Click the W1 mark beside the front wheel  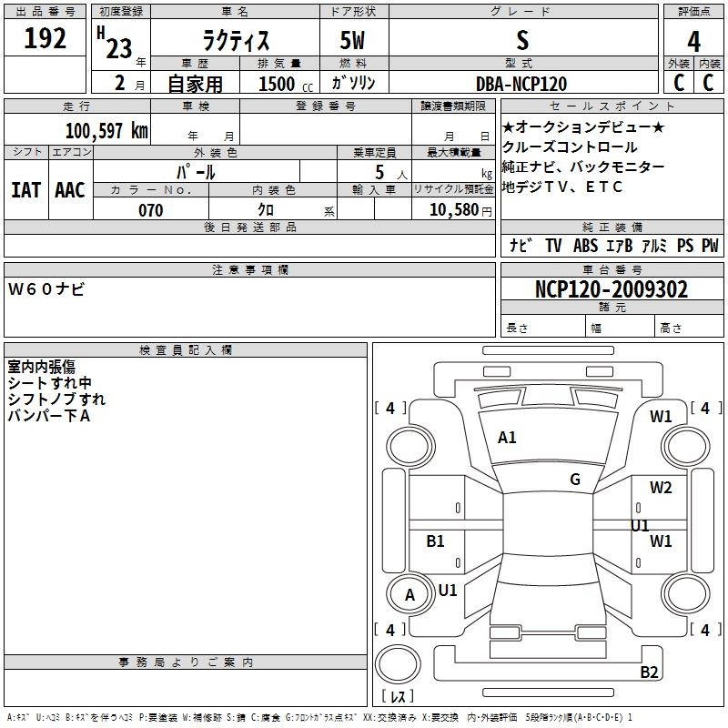click(661, 417)
